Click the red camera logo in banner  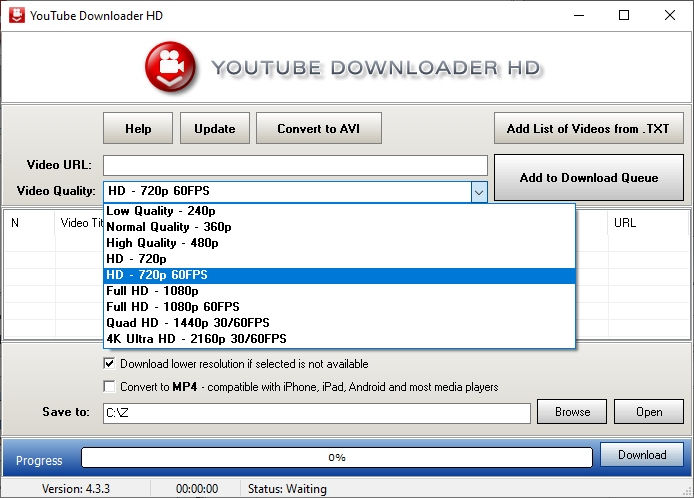[x=170, y=66]
